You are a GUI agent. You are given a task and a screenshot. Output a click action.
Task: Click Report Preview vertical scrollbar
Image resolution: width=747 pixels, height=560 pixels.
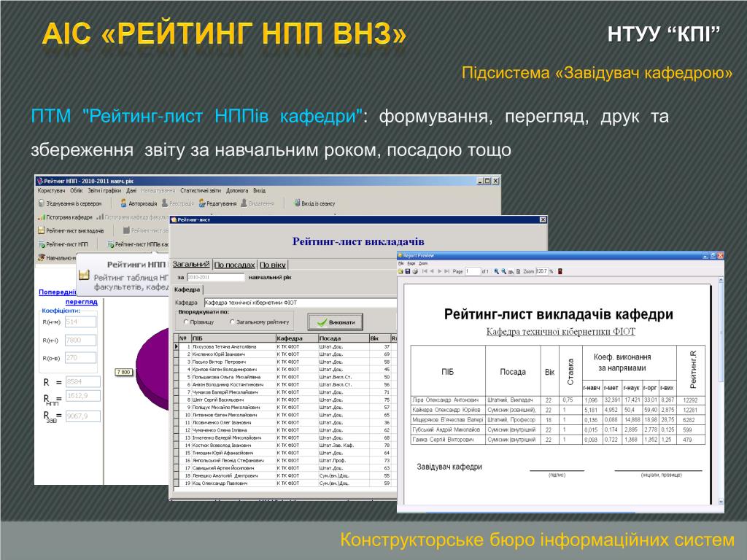(x=720, y=392)
